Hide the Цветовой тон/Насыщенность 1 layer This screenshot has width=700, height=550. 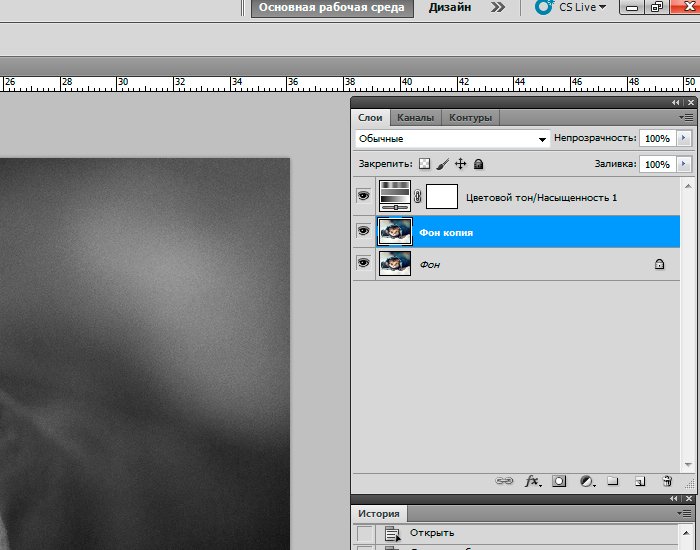click(x=363, y=197)
